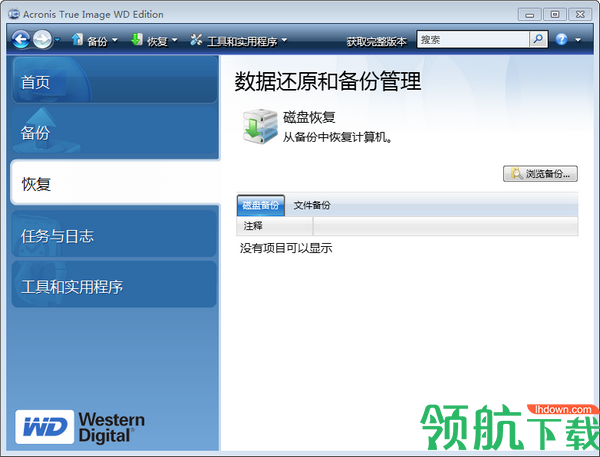The height and width of the screenshot is (457, 600).
Task: Close the Acronis True Image window
Action: 580,15
